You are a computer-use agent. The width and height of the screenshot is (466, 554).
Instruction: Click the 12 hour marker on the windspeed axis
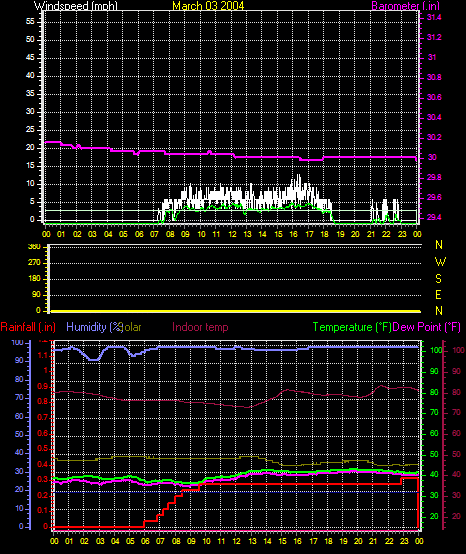(x=232, y=234)
